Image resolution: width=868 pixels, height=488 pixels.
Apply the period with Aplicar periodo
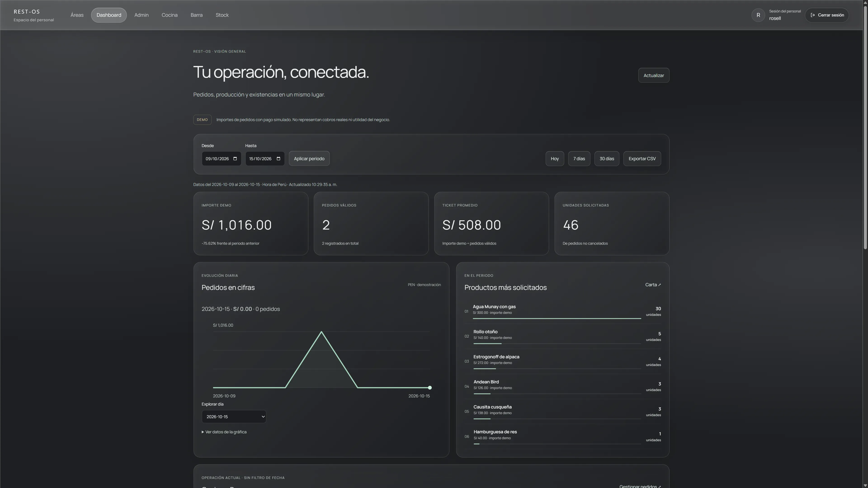(309, 159)
